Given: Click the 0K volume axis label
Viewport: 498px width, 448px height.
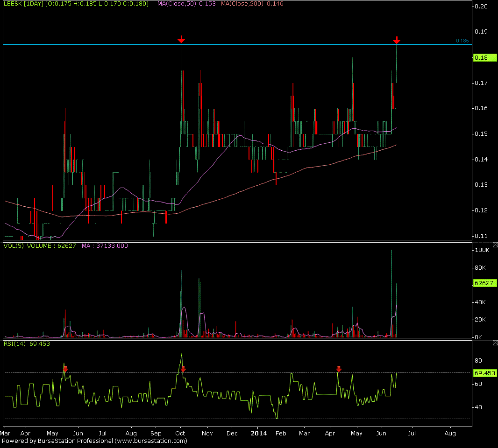Looking at the screenshot, I should coord(479,337).
